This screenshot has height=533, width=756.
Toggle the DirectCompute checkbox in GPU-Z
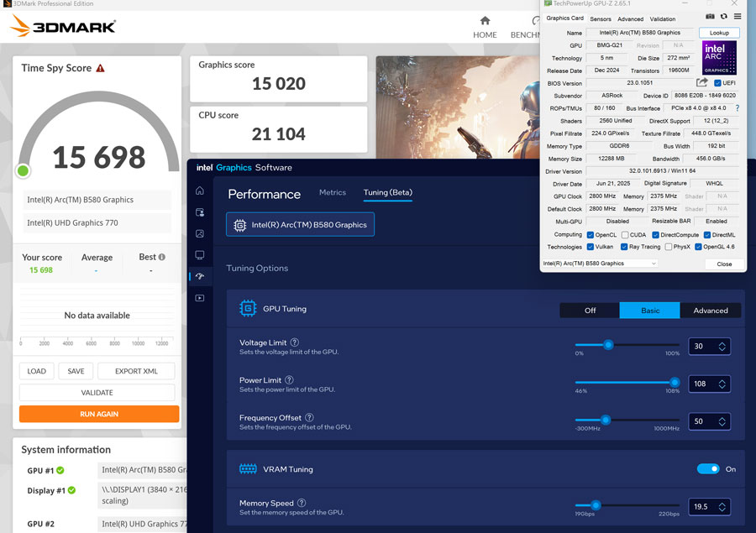coord(655,235)
